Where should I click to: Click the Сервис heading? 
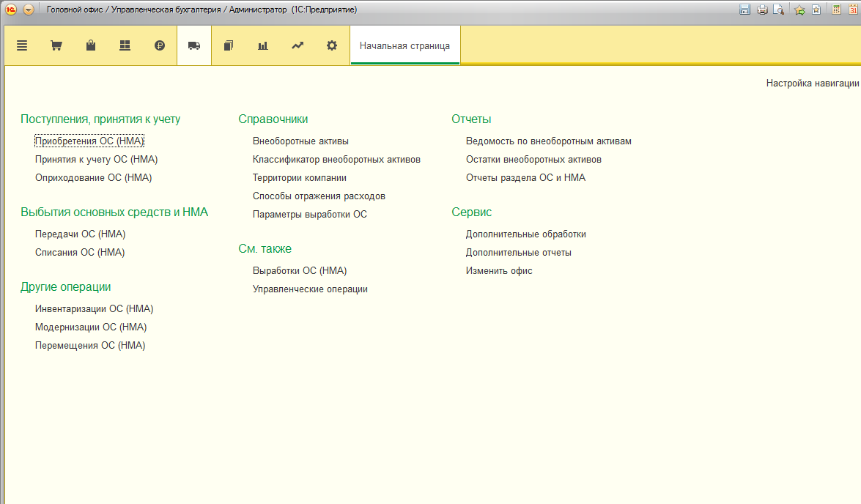(471, 212)
